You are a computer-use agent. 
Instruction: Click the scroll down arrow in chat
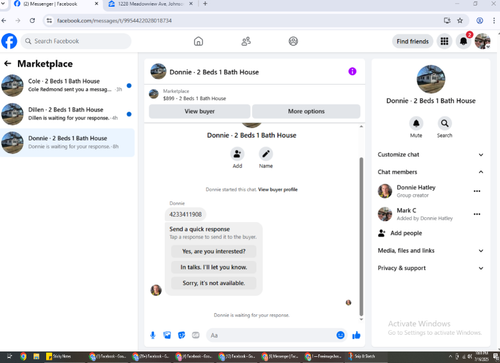click(x=361, y=319)
